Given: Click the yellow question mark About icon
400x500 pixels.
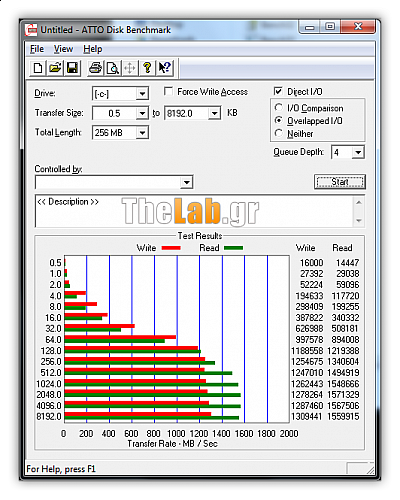Looking at the screenshot, I should [147, 68].
